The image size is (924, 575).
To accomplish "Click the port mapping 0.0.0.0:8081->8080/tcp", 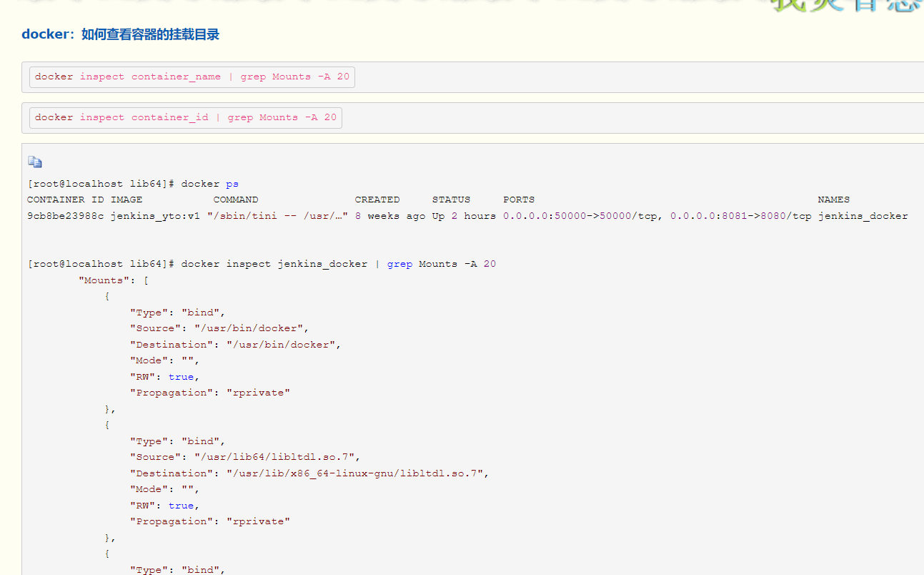I will point(741,216).
